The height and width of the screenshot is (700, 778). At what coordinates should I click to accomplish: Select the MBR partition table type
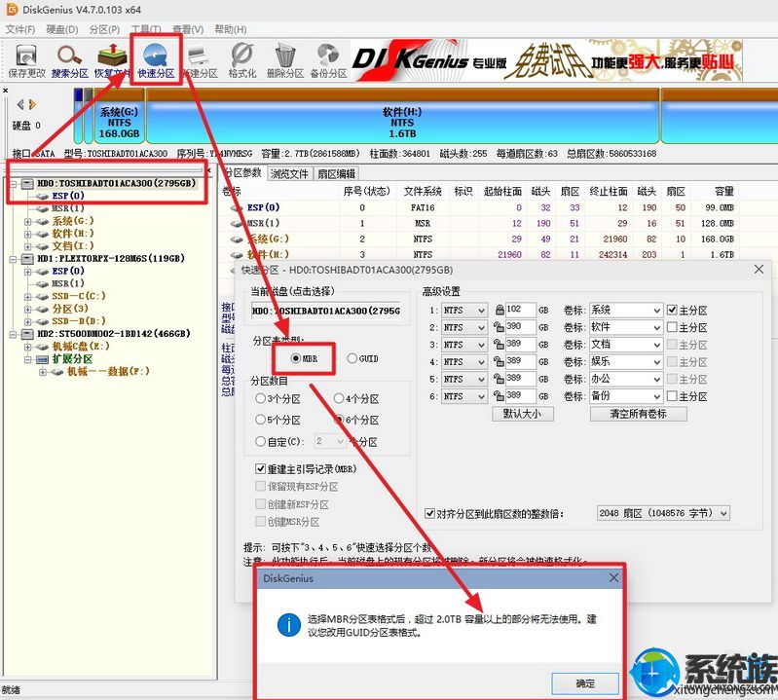point(304,358)
